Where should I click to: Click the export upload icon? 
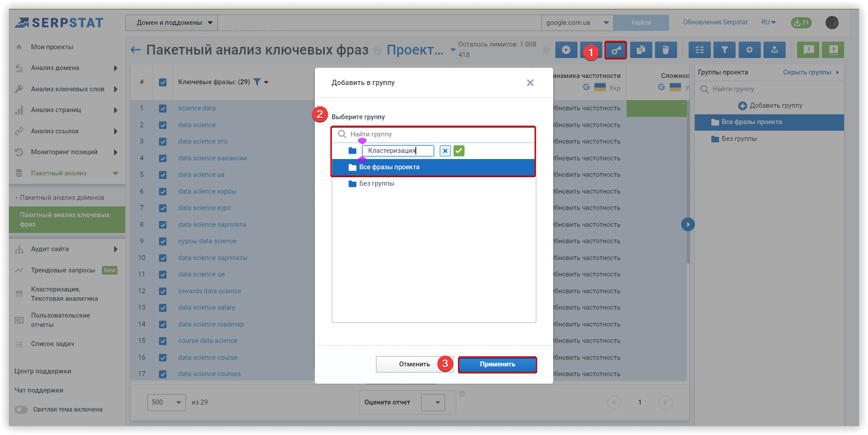click(774, 50)
